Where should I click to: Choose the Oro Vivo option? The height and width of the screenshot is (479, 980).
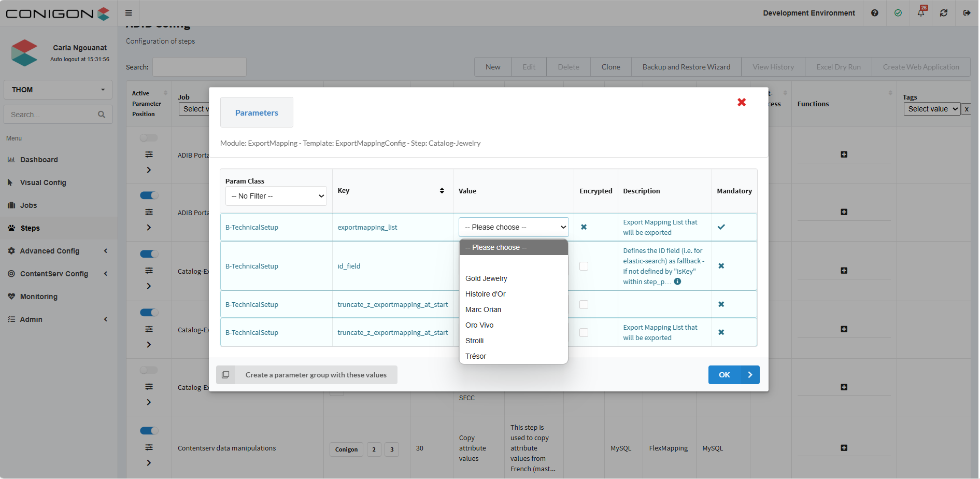pos(479,325)
